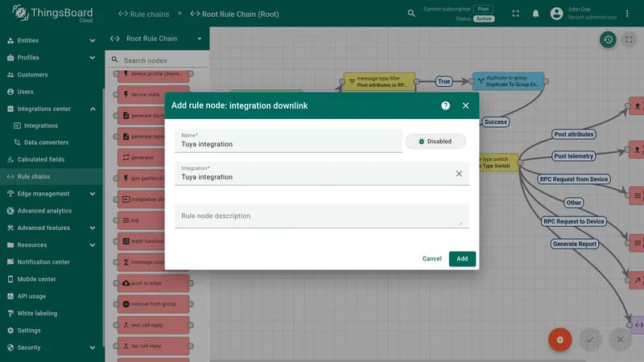Screen dimensions: 644x362
Task: Toggle the Disabled debug mode button
Action: (436, 142)
